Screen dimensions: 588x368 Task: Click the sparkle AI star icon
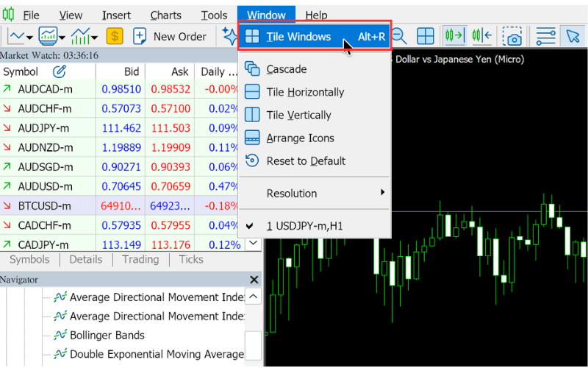pyautogui.click(x=229, y=36)
